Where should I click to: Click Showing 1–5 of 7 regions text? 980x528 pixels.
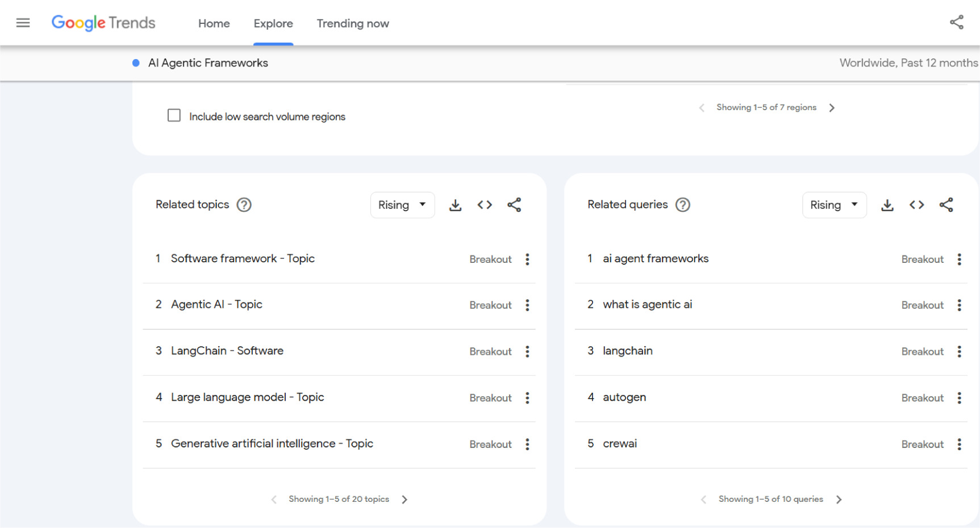point(766,107)
